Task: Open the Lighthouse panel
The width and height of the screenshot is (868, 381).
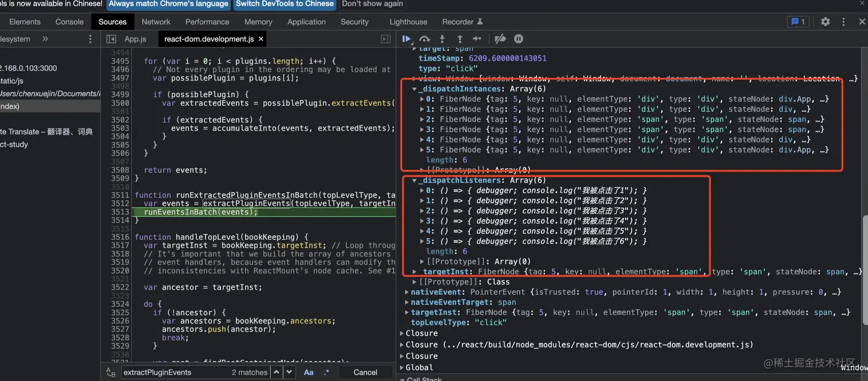Action: pos(408,22)
